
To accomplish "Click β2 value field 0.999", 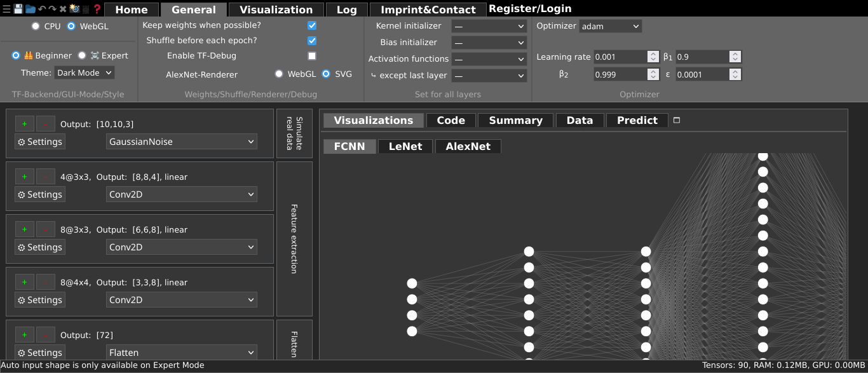I will pos(627,74).
